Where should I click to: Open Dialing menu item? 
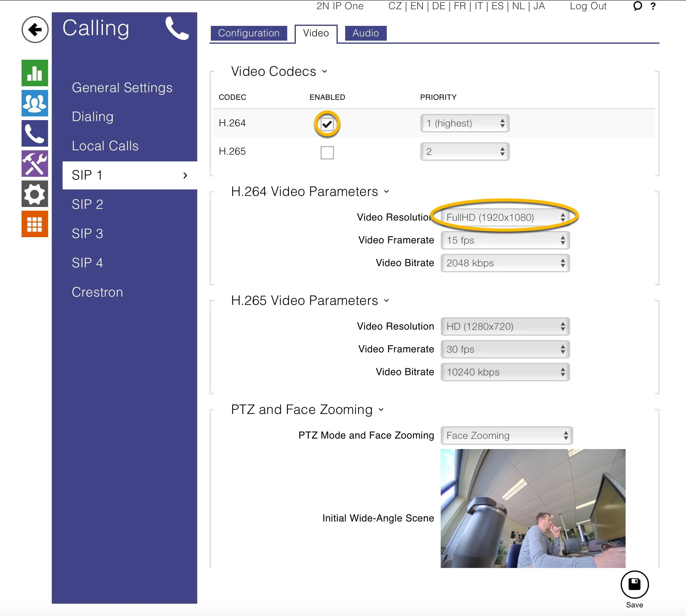[93, 117]
